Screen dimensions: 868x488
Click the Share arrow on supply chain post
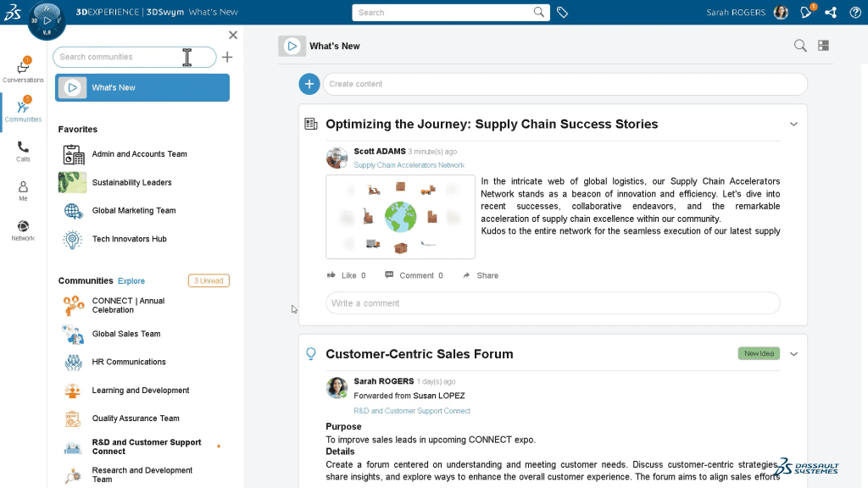(x=466, y=275)
